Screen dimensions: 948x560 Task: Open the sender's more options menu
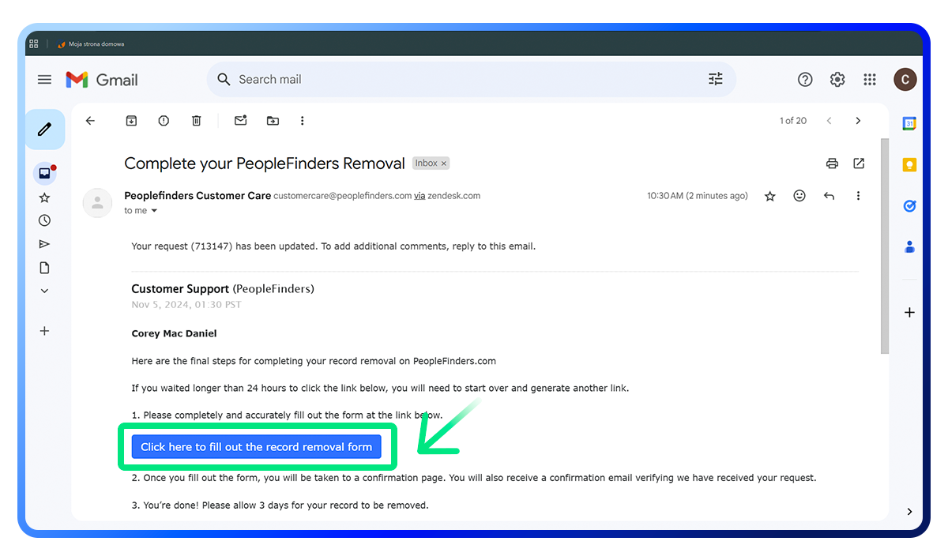coord(858,195)
